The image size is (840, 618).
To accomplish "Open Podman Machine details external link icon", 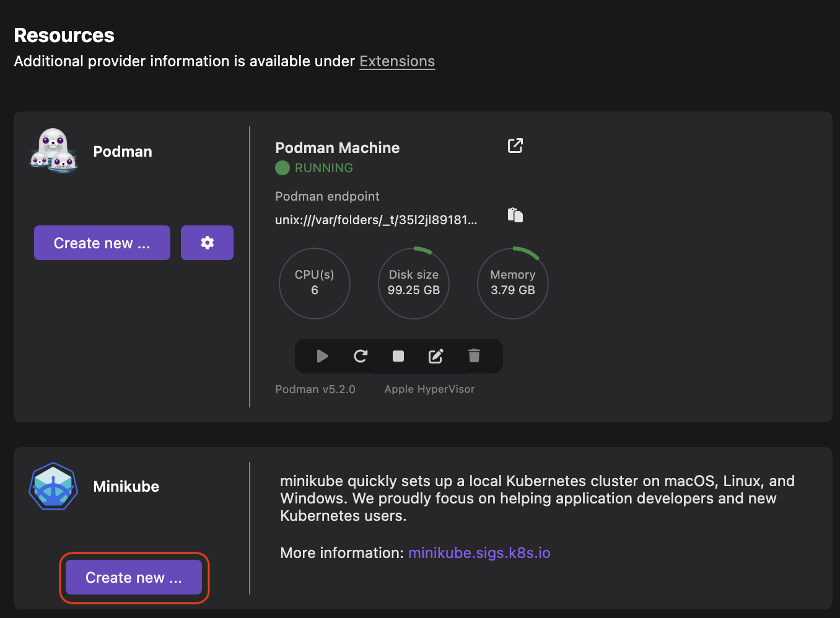I will (x=515, y=146).
